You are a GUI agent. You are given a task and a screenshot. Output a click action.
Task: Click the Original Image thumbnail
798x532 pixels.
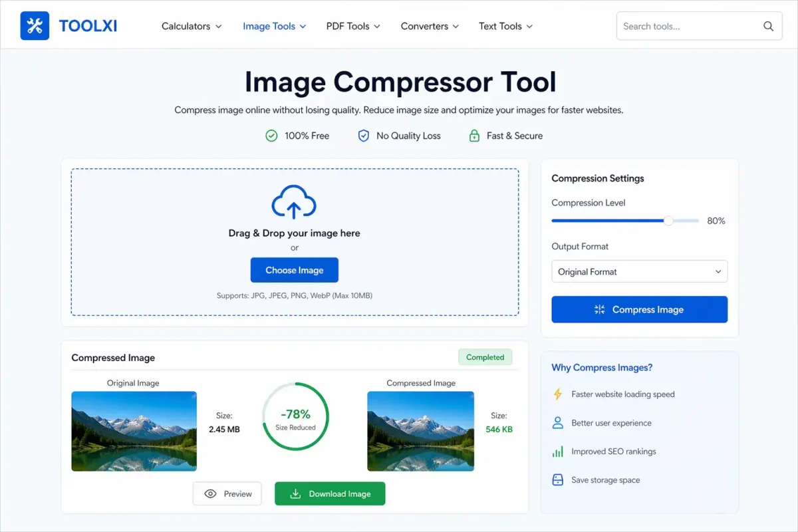point(134,431)
